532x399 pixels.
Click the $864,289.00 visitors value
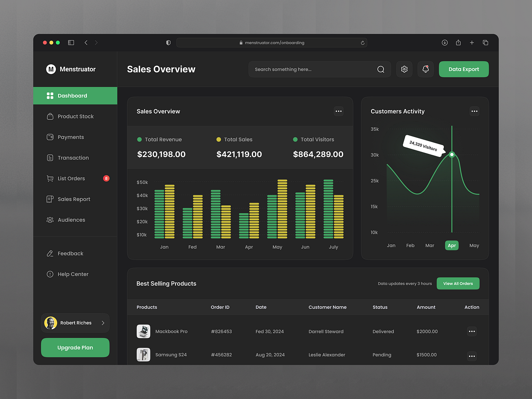pos(318,154)
